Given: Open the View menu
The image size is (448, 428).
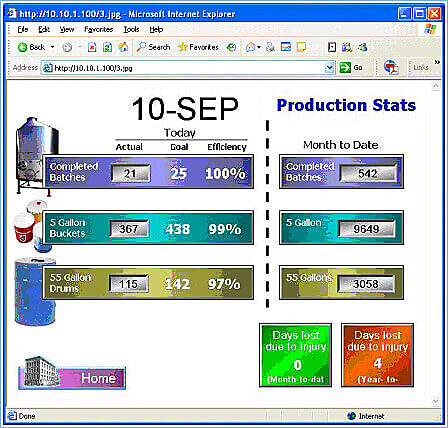Looking at the screenshot, I should 67,29.
